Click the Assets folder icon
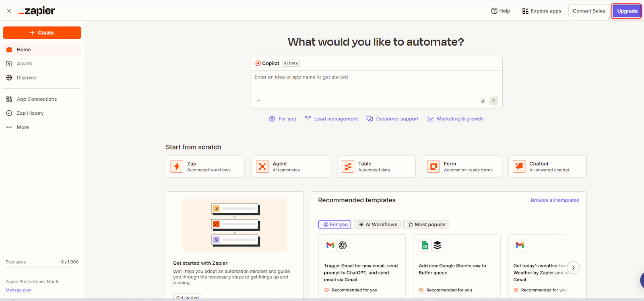The width and height of the screenshot is (644, 301). coord(9,64)
